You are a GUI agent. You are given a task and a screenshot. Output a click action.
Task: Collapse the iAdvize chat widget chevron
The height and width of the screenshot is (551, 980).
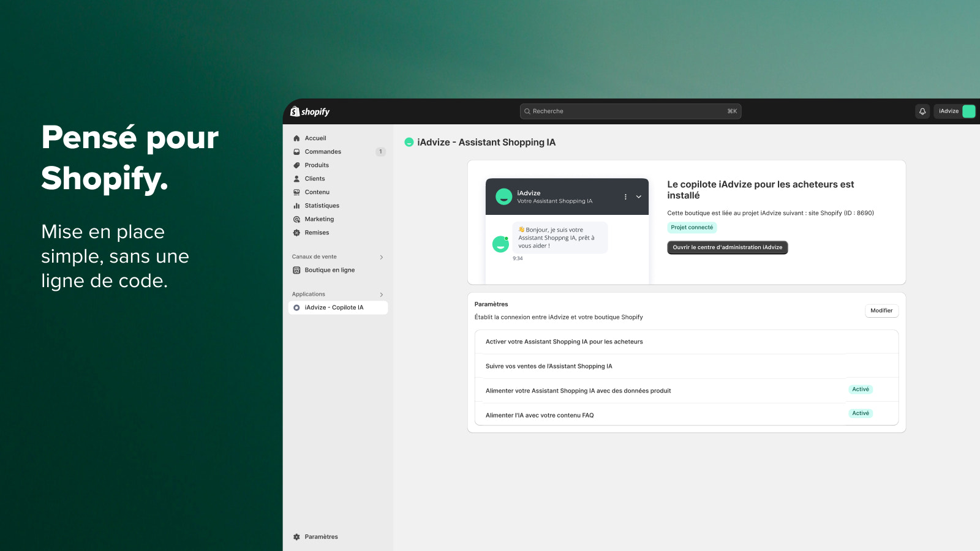click(x=638, y=197)
